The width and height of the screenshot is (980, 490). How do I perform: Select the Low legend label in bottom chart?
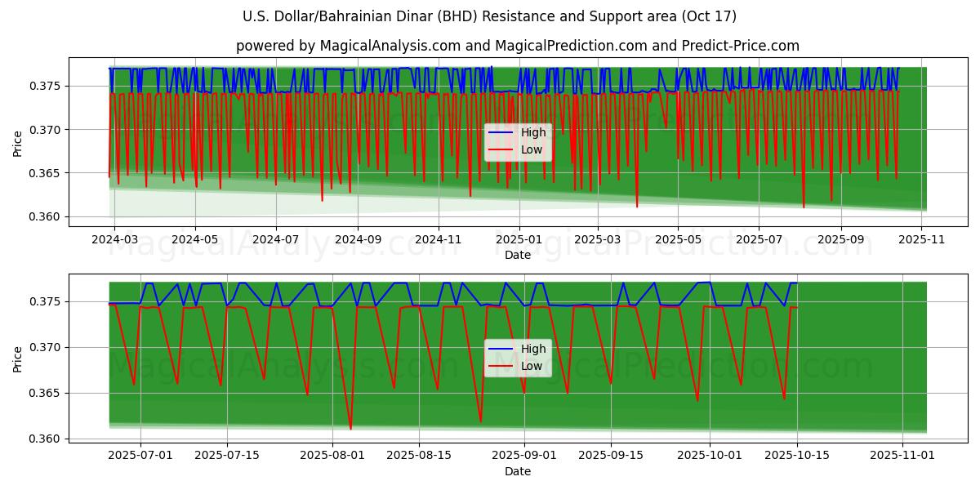532,366
